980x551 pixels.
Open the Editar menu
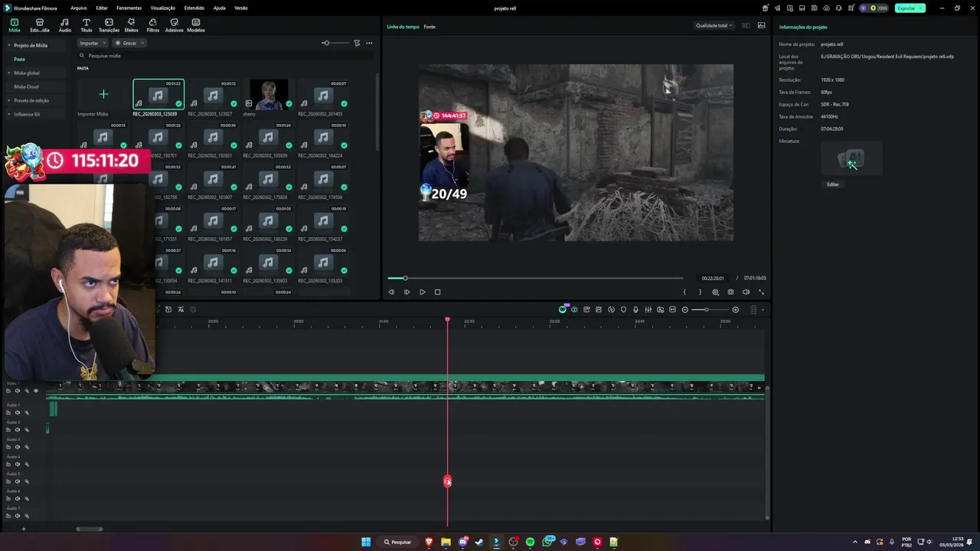(101, 8)
